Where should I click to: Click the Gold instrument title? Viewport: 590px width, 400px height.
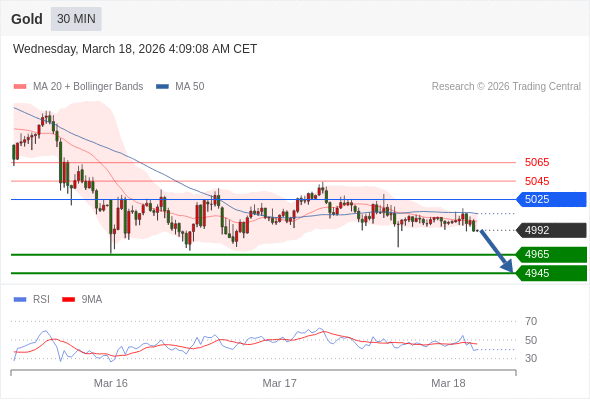click(27, 19)
